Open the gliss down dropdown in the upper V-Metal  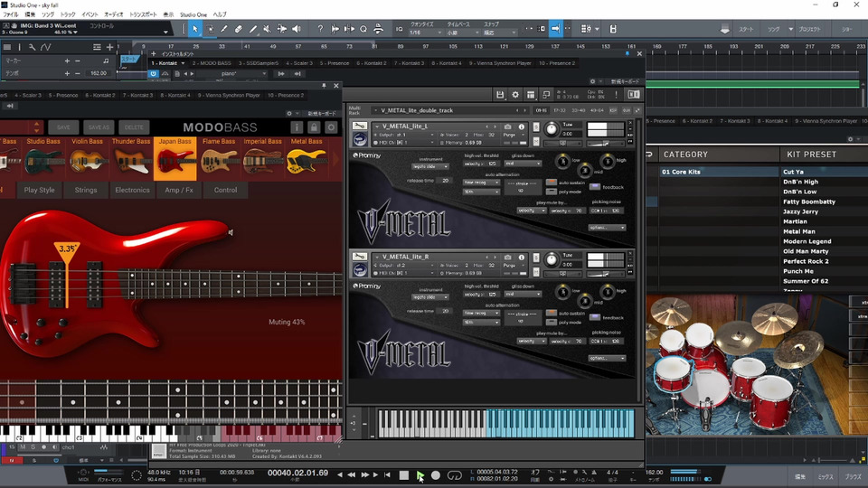[x=523, y=164]
